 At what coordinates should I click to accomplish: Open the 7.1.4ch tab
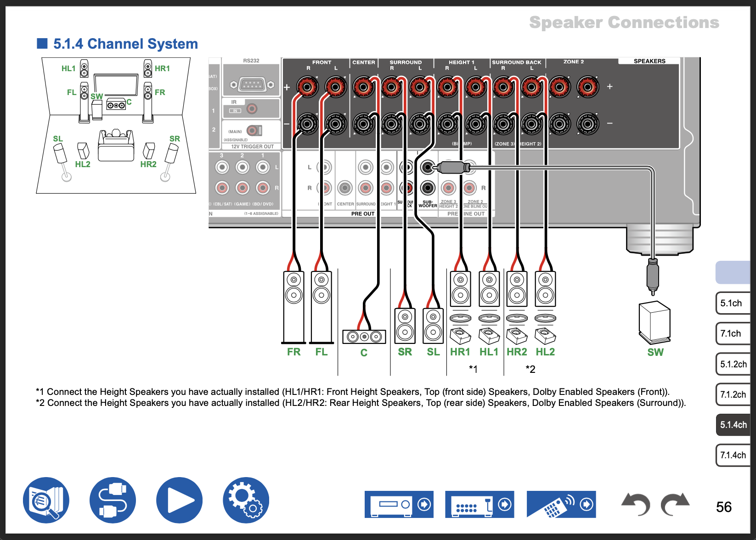coord(733,455)
